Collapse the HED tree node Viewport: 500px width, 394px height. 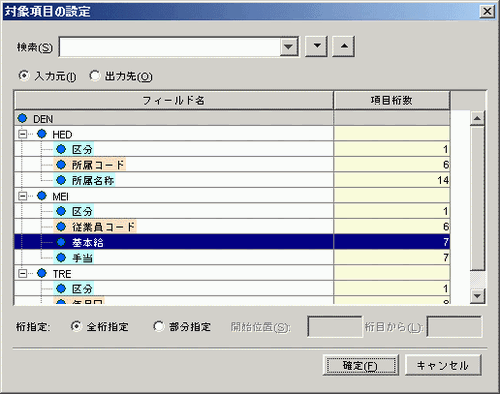pos(22,134)
